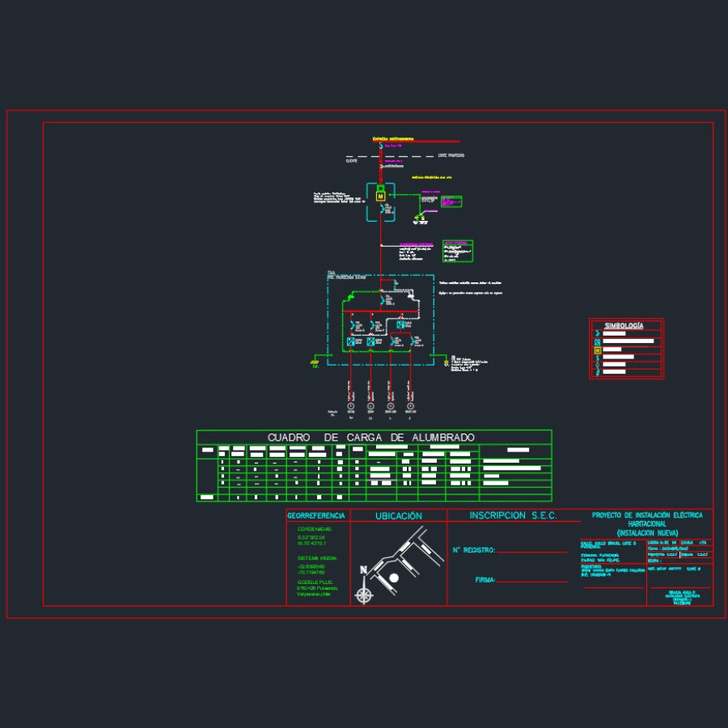Click the INSCRIPCIÓN S.E.C. heading
The width and height of the screenshot is (728, 728).
pos(513,515)
